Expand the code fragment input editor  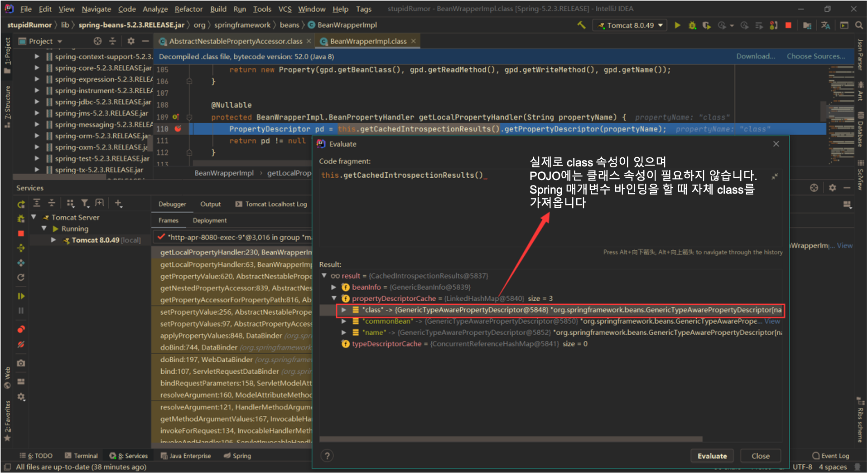pos(775,176)
